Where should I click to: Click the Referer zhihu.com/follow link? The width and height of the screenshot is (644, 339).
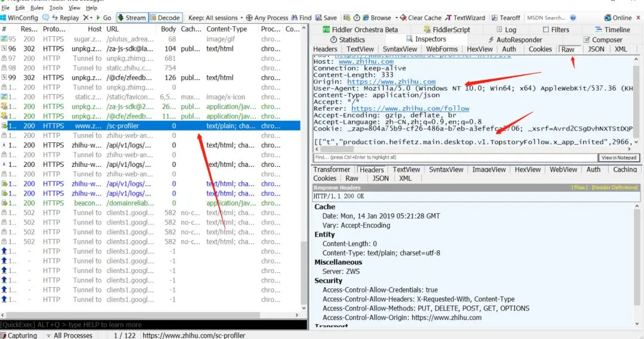pos(410,109)
